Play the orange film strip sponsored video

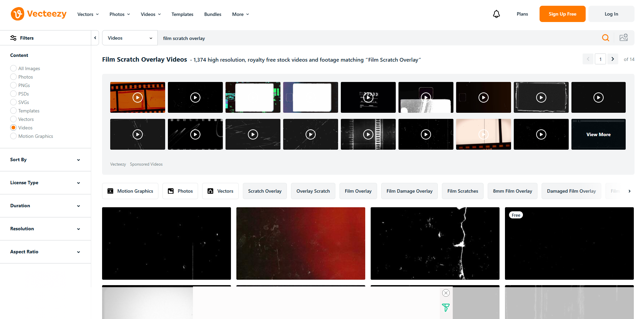[x=138, y=98]
